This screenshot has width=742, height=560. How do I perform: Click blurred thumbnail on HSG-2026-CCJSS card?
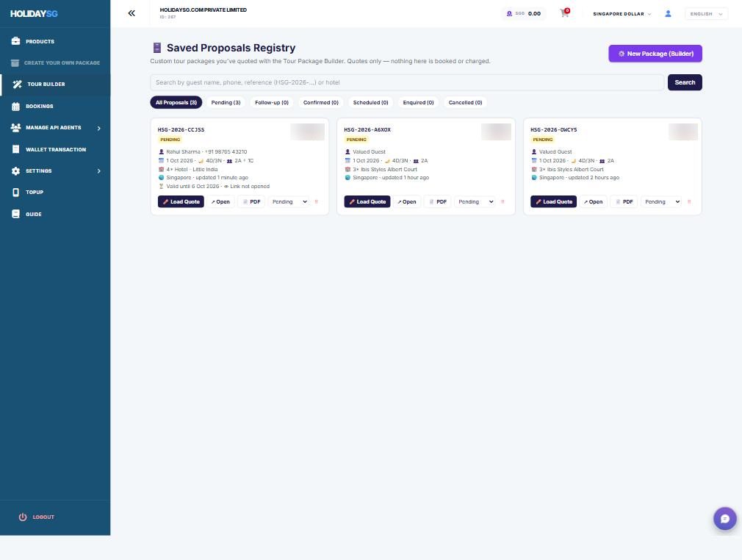308,132
